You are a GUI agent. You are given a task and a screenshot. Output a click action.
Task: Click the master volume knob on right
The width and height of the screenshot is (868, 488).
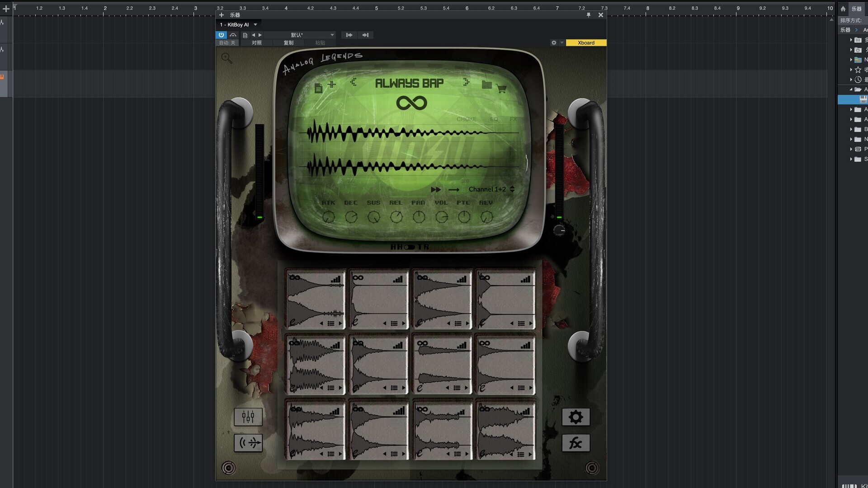[559, 230]
